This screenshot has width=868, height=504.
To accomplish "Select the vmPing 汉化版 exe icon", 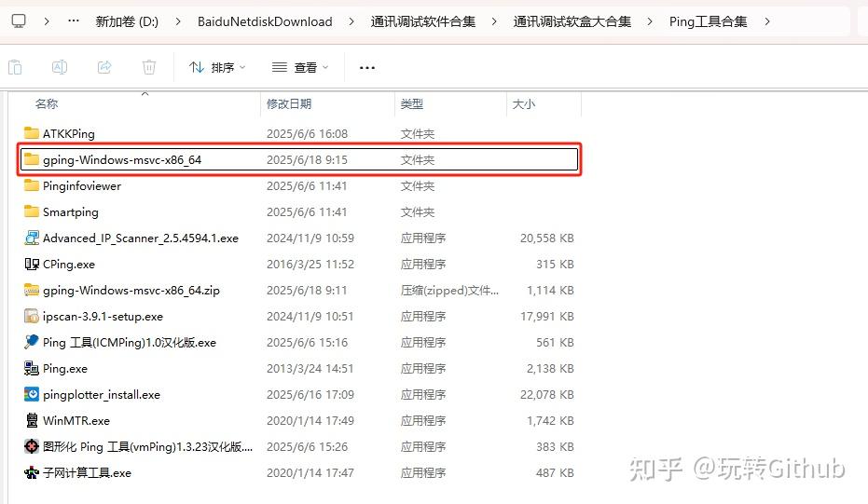I will click(x=32, y=446).
